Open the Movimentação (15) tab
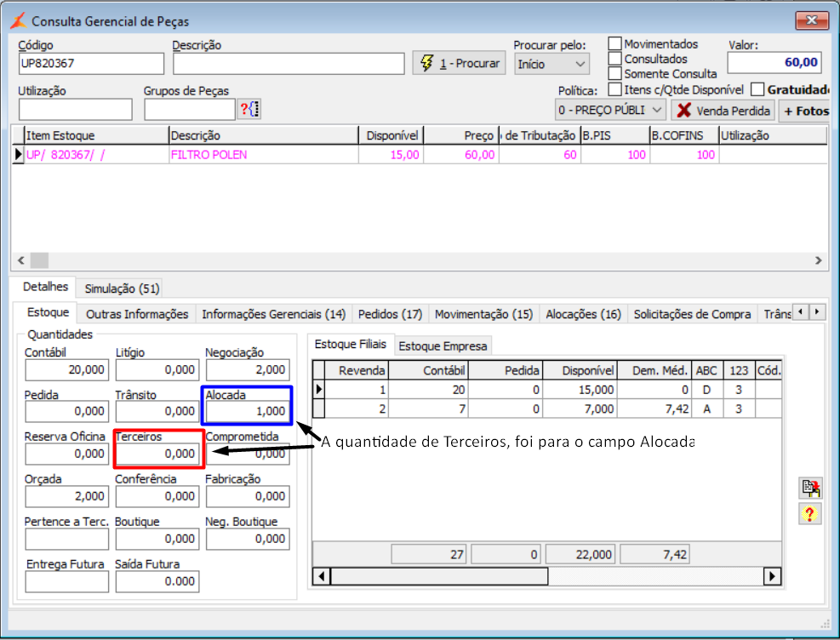 click(483, 314)
